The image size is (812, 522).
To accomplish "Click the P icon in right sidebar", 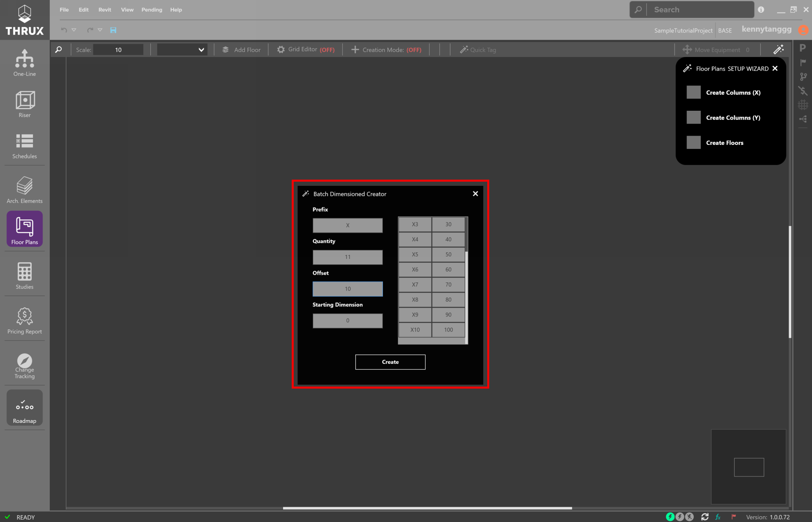I will (802, 48).
